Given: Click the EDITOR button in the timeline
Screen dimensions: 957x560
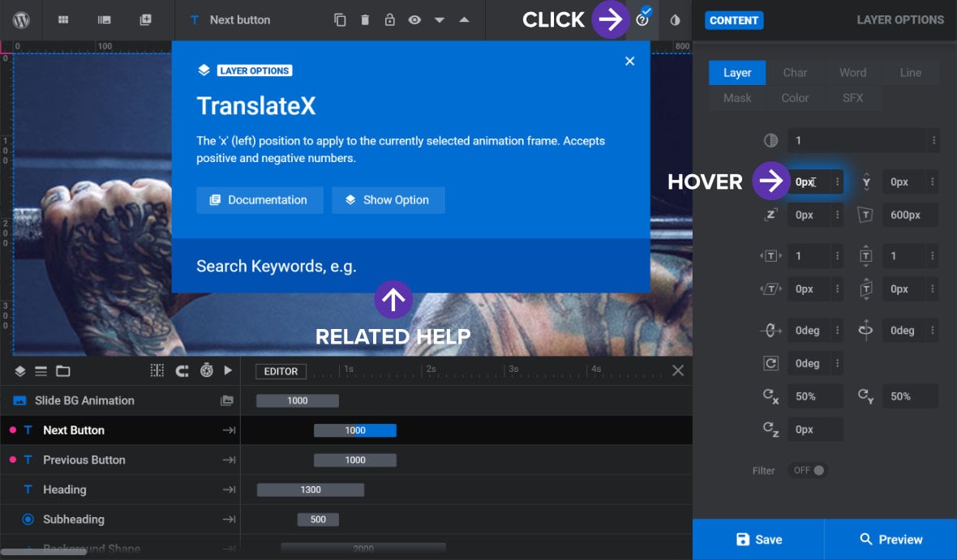Looking at the screenshot, I should tap(281, 371).
